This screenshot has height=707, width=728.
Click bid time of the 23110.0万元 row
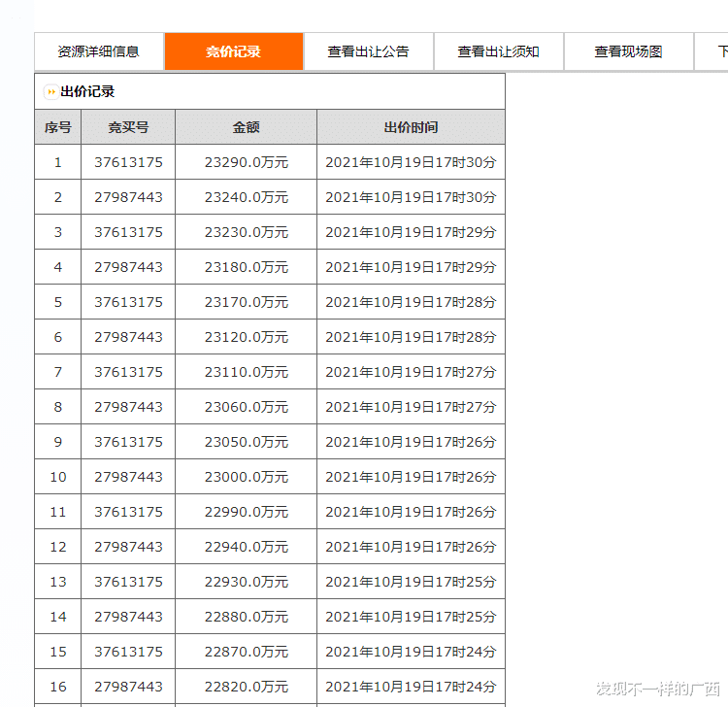(x=411, y=372)
